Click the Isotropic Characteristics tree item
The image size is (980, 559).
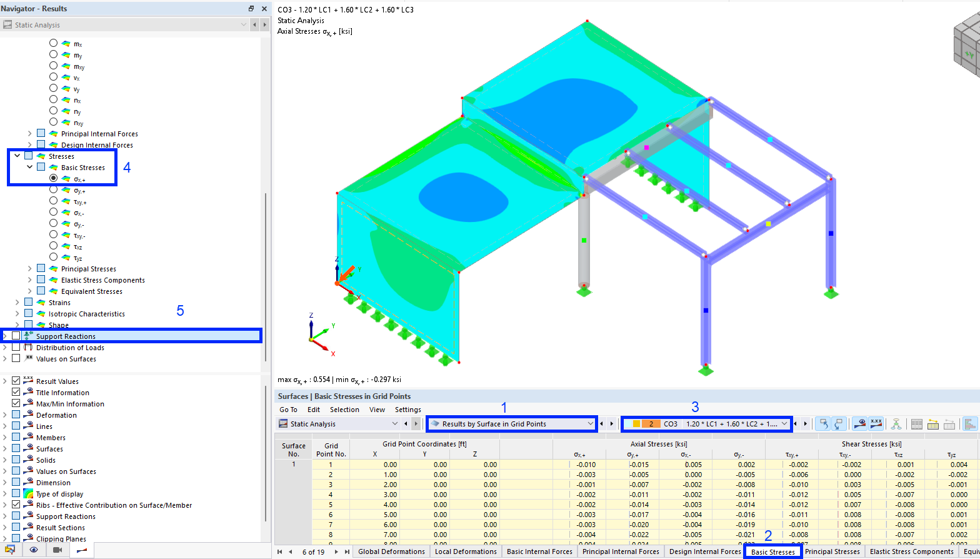click(x=86, y=314)
